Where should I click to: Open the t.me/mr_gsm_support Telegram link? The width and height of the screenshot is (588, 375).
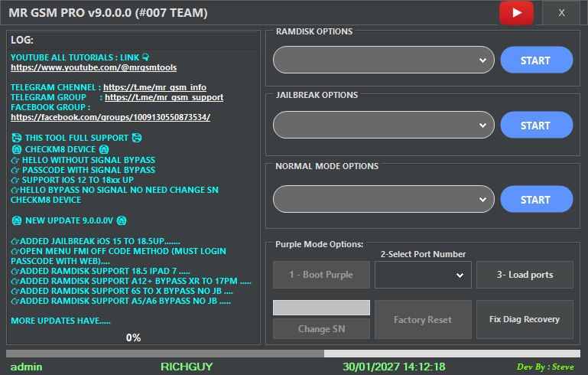pyautogui.click(x=164, y=98)
